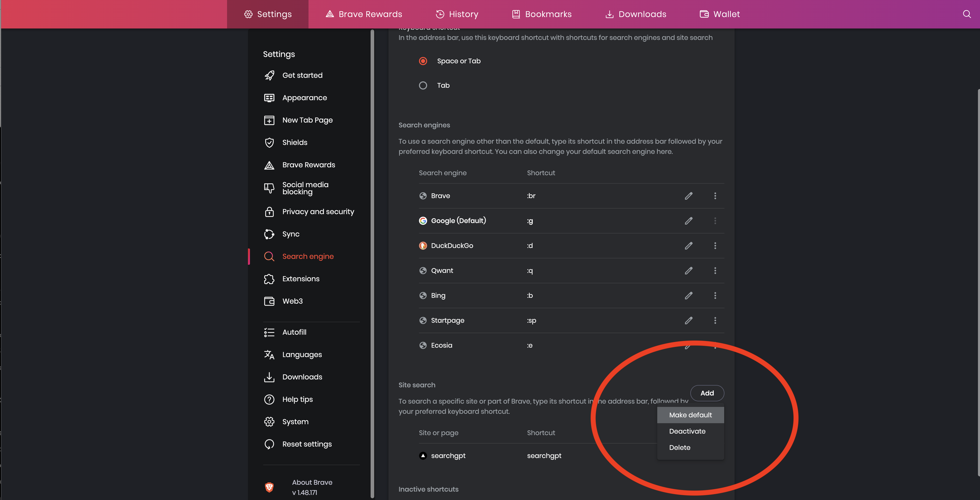
Task: Open three-dot menu for Brave engine
Action: click(x=715, y=196)
